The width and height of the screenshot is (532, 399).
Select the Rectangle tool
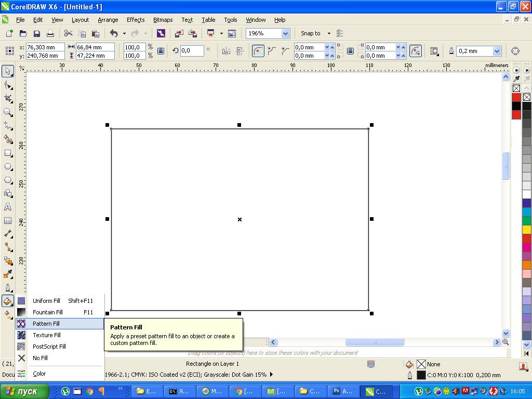(8, 153)
